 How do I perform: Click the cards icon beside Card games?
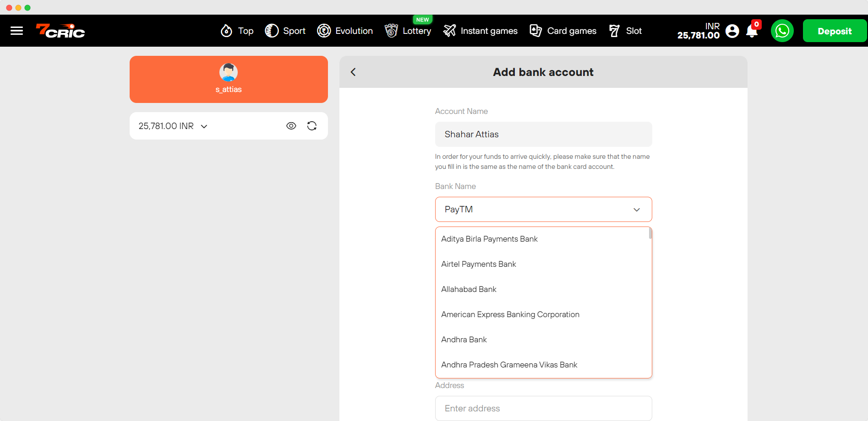coord(536,31)
